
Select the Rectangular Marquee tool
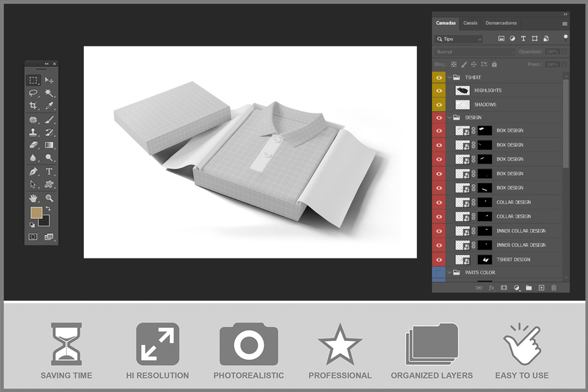33,80
